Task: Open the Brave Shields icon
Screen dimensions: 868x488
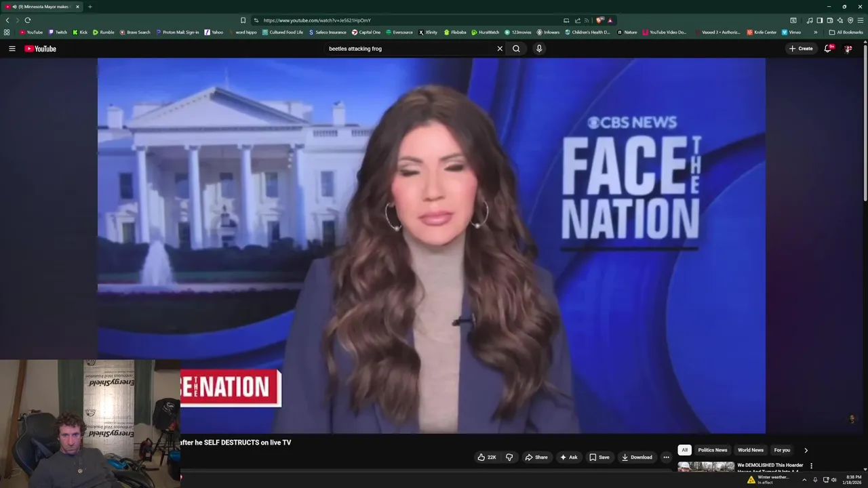Action: click(x=599, y=20)
